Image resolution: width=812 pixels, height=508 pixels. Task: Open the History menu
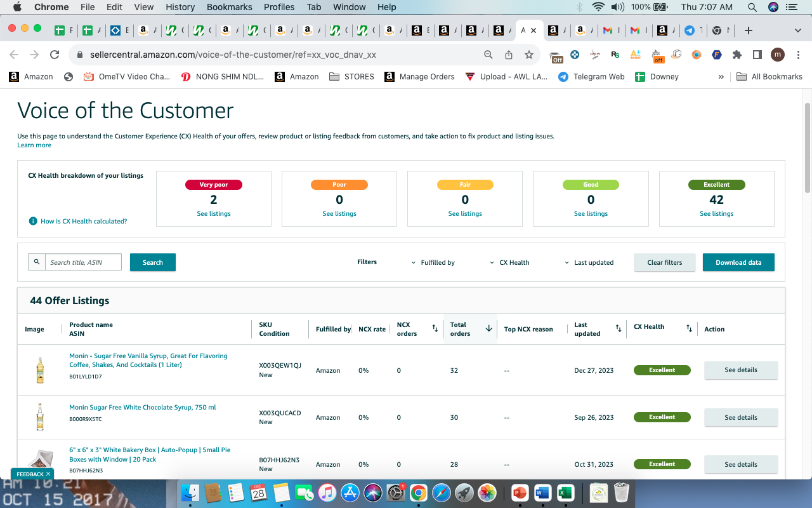click(x=180, y=7)
